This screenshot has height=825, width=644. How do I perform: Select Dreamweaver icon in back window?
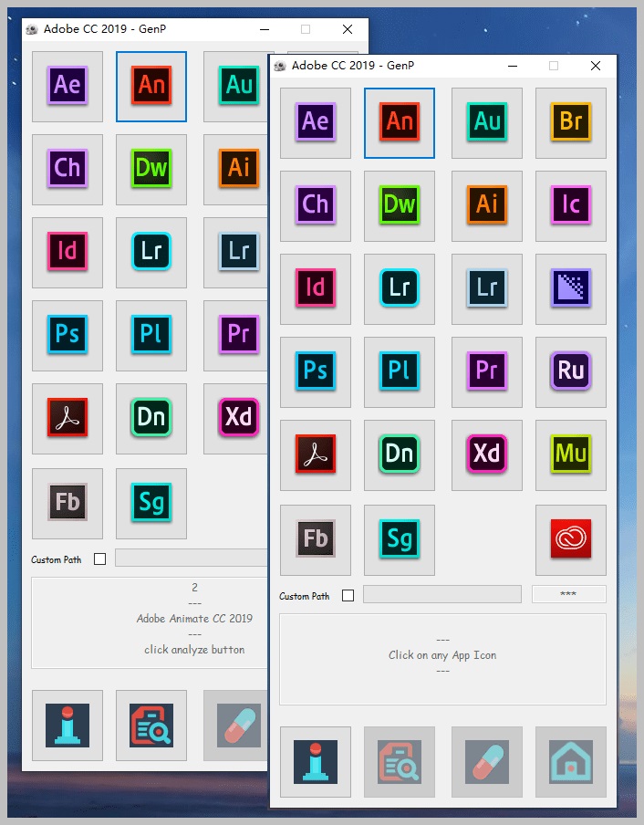point(151,170)
